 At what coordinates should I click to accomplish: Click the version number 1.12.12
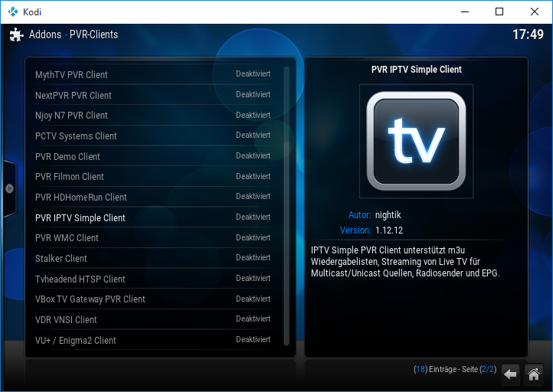pyautogui.click(x=389, y=230)
